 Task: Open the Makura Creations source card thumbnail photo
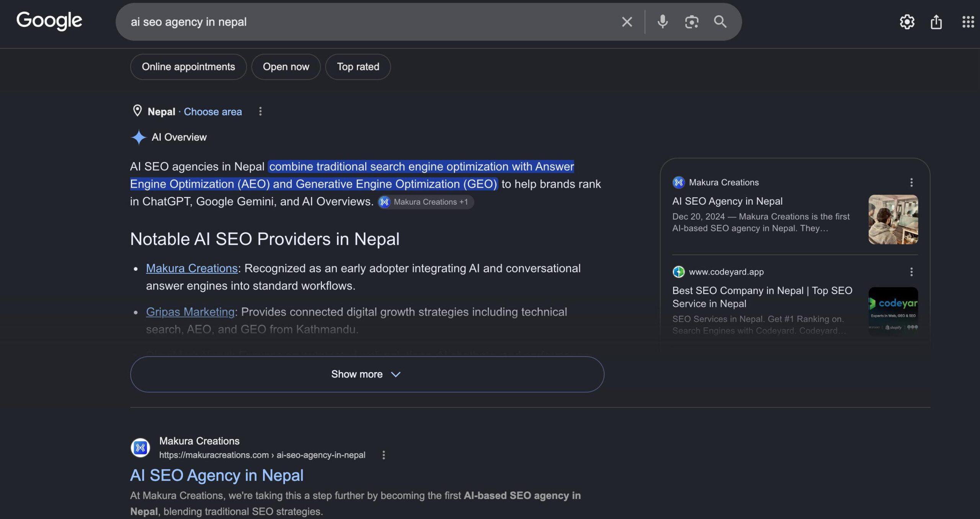tap(893, 220)
